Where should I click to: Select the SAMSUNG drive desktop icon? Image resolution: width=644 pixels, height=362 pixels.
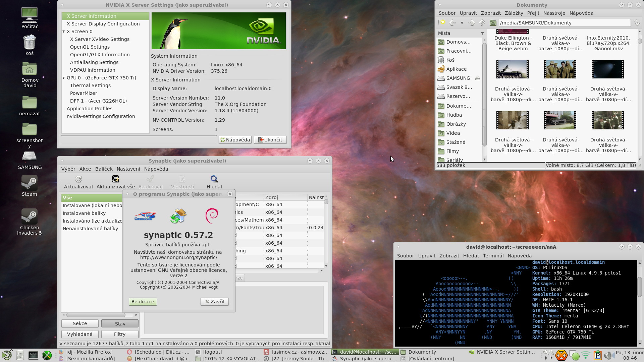pos(30,160)
